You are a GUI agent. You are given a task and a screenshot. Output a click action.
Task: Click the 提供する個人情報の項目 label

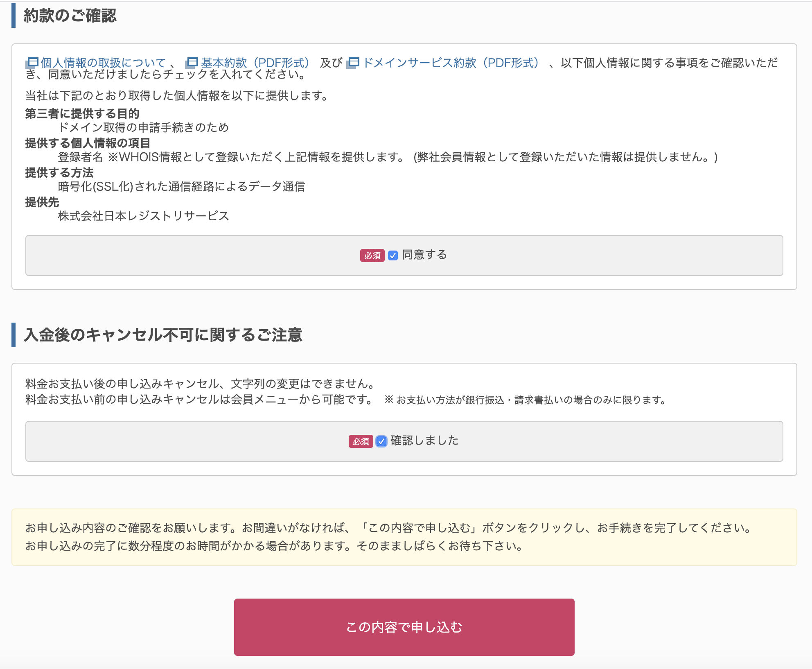point(88,143)
